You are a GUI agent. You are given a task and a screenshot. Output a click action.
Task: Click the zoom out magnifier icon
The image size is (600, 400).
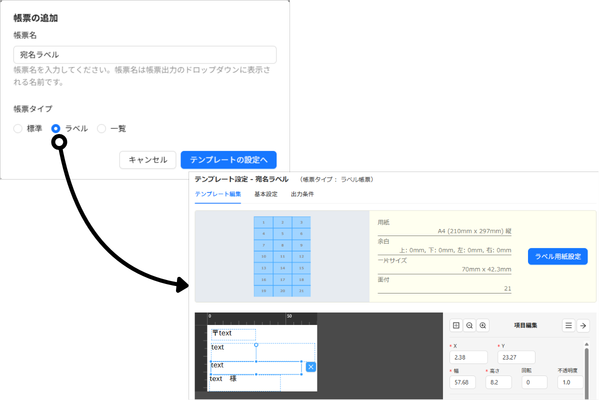[x=470, y=325]
